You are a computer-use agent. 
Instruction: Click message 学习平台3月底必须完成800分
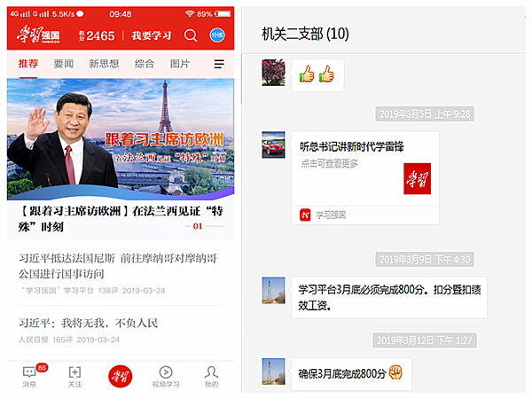click(389, 298)
